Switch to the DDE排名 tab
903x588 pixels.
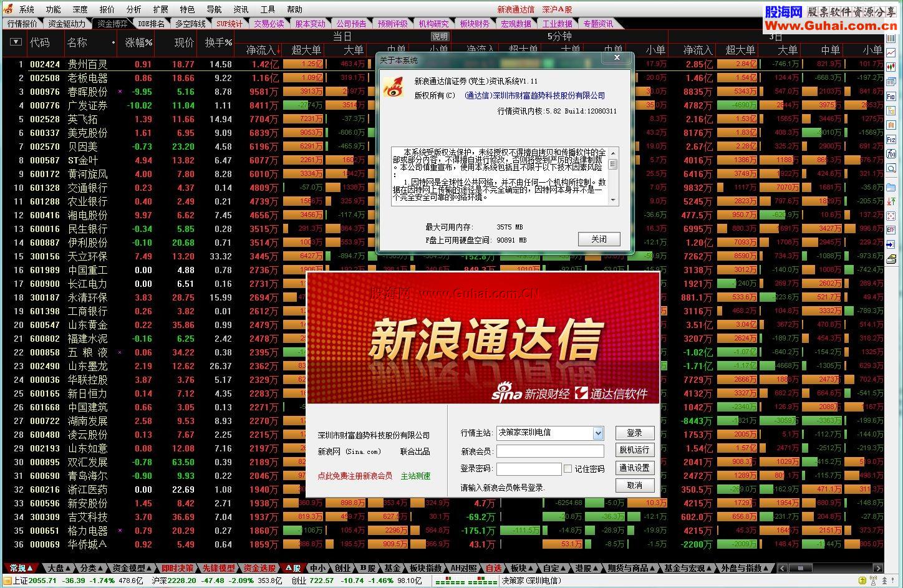pyautogui.click(x=152, y=24)
